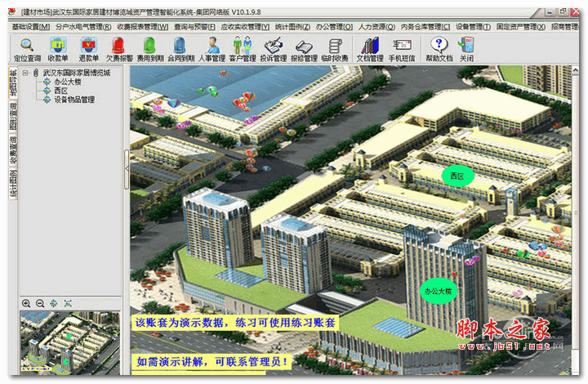588x384 pixels.
Task: Select 武汉东国际家居博览城 root tree node
Action: pyautogui.click(x=77, y=73)
